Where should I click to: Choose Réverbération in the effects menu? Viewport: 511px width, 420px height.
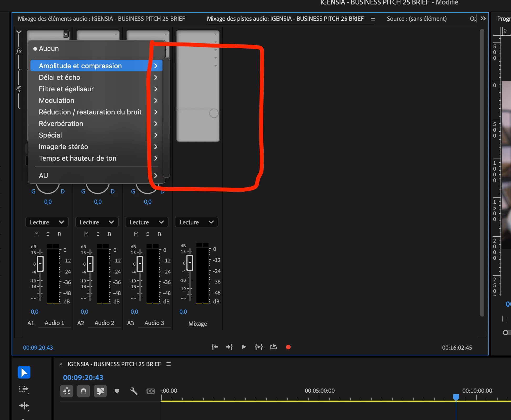coord(61,124)
